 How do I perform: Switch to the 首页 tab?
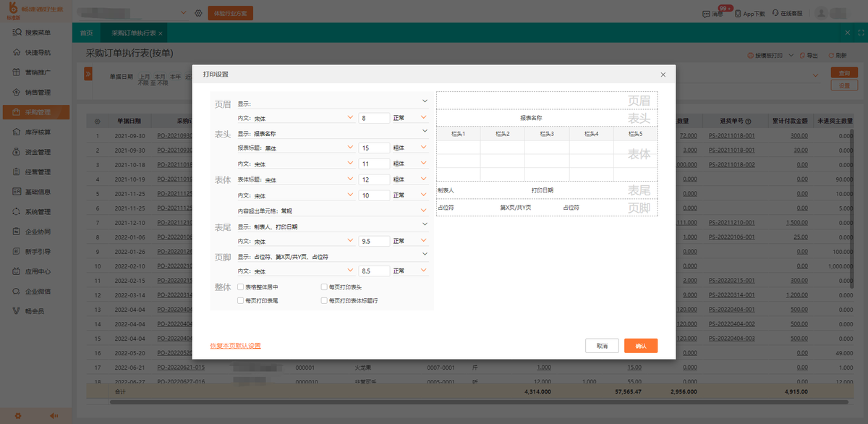[86, 33]
